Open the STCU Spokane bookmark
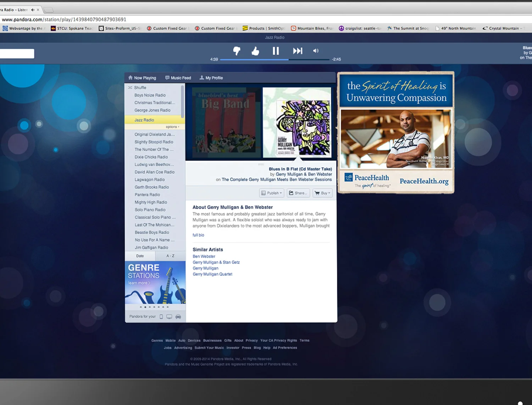Screen dimensions: 532x405 (x=72, y=28)
